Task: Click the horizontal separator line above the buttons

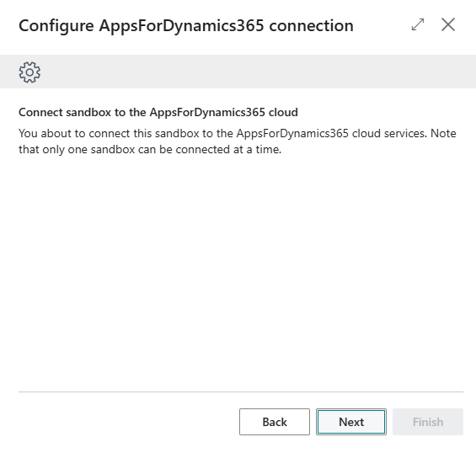Action: click(x=241, y=392)
